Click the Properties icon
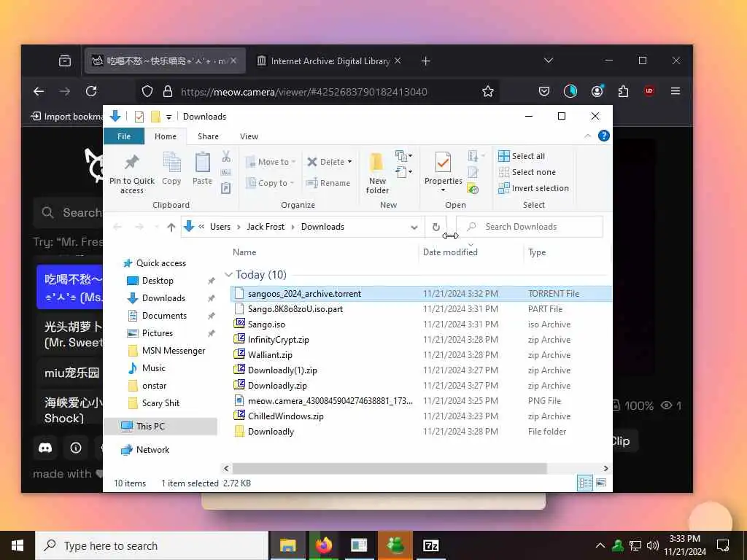The height and width of the screenshot is (560, 747). [443, 163]
